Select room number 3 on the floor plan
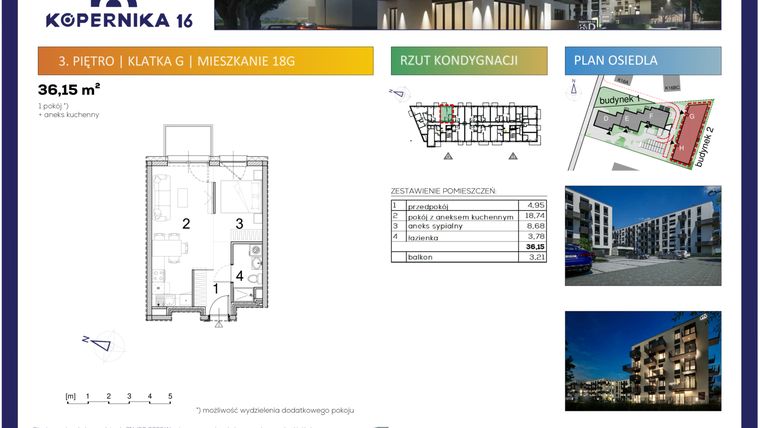Image resolution: width=760 pixels, height=428 pixels. (x=239, y=224)
